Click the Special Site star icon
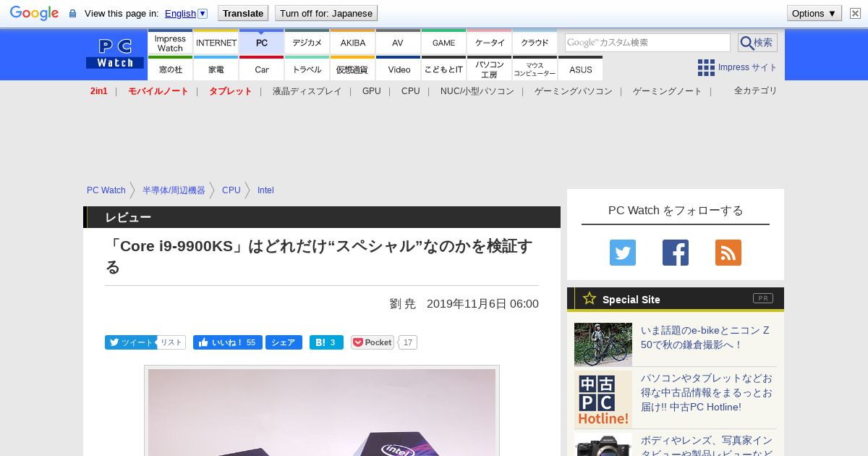 tap(590, 298)
